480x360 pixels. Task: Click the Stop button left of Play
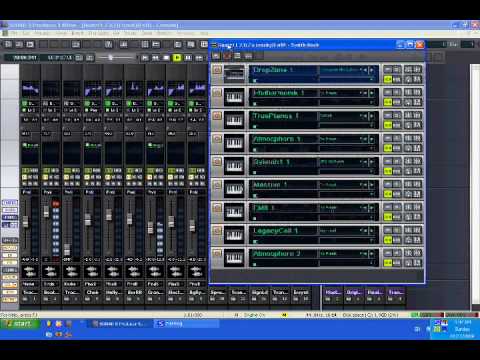[166, 58]
